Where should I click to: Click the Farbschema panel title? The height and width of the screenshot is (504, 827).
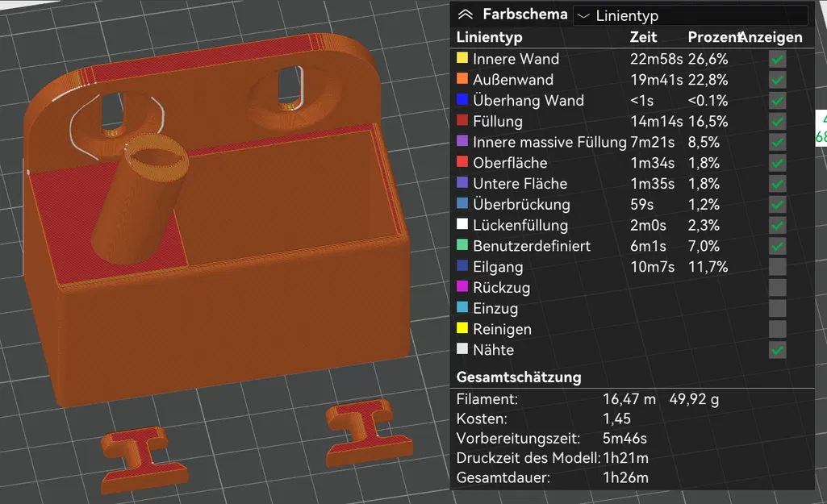pyautogui.click(x=524, y=15)
